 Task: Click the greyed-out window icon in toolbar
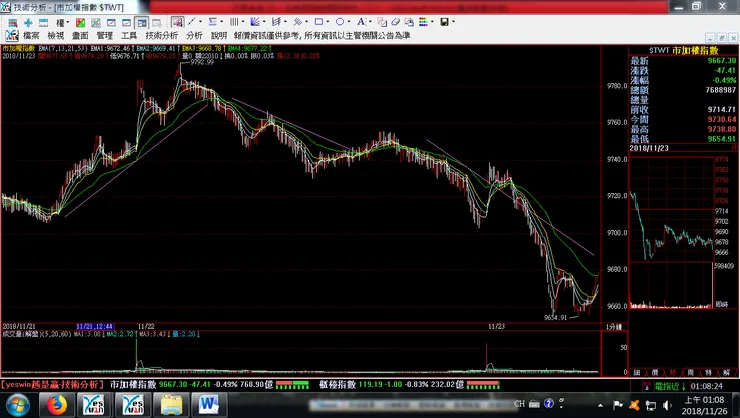pyautogui.click(x=157, y=22)
